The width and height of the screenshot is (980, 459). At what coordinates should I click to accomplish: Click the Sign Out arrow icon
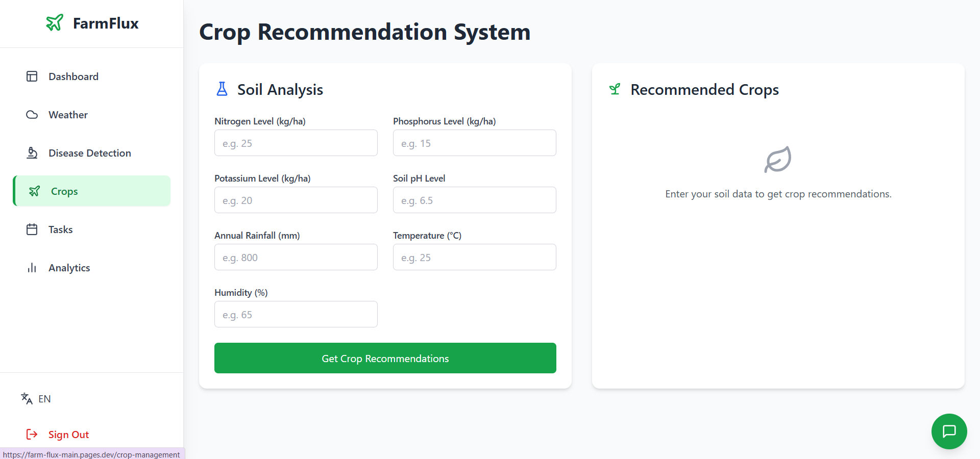(x=32, y=435)
